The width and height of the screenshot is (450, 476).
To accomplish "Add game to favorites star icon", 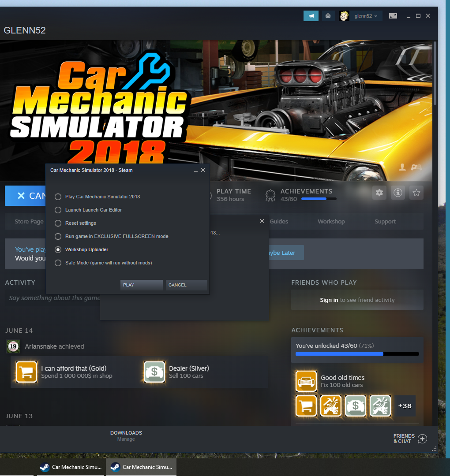I will [x=416, y=193].
